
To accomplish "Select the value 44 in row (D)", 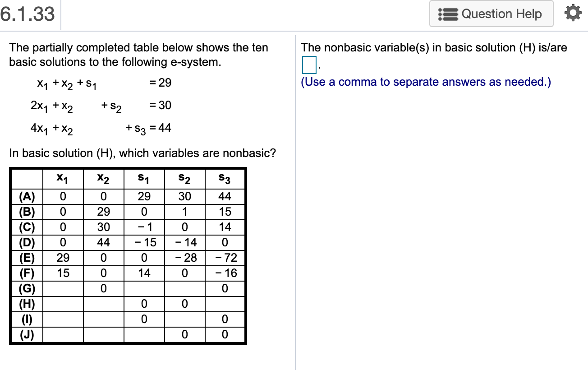I will pos(103,242).
